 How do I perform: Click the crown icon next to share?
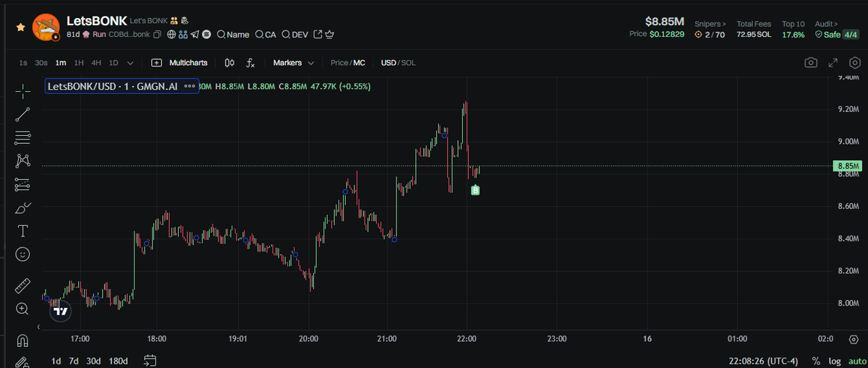(330, 34)
